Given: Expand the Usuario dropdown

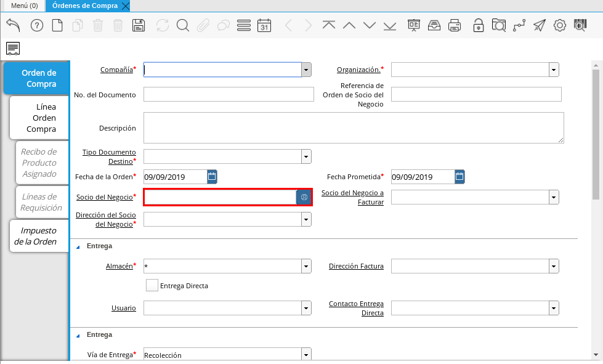Looking at the screenshot, I should point(306,308).
